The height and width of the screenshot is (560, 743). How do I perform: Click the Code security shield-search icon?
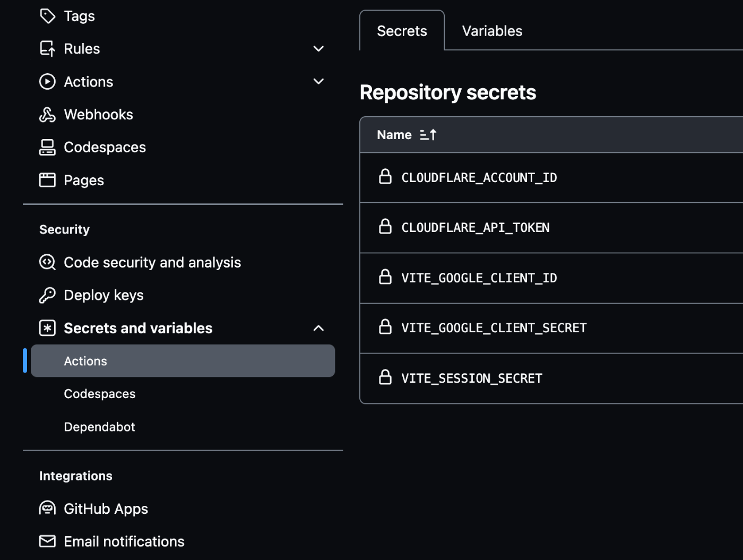tap(47, 262)
